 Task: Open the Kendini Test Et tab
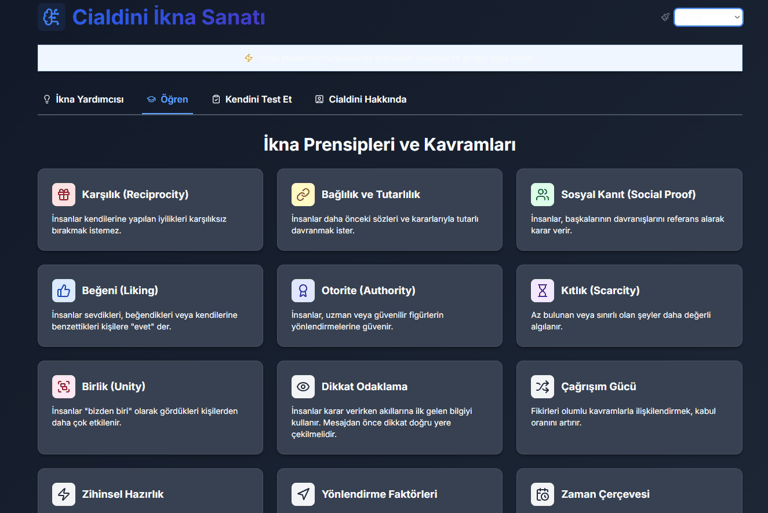252,99
